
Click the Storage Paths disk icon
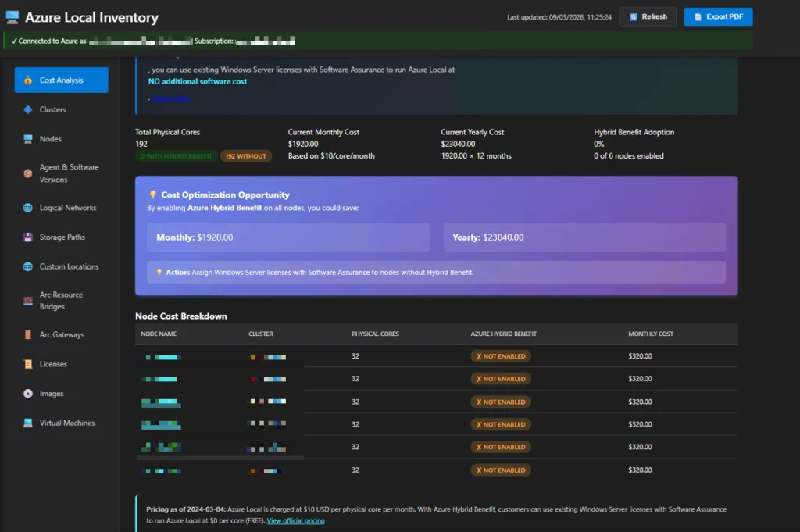(28, 237)
